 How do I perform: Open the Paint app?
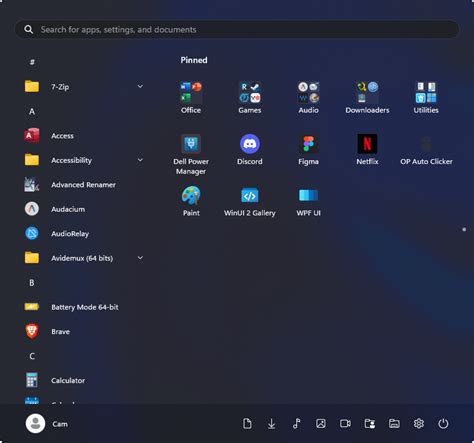point(191,201)
